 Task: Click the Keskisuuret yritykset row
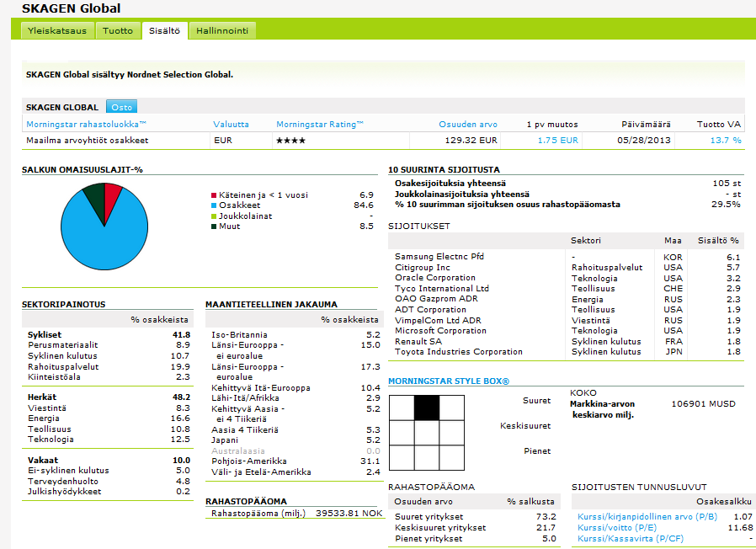476,528
